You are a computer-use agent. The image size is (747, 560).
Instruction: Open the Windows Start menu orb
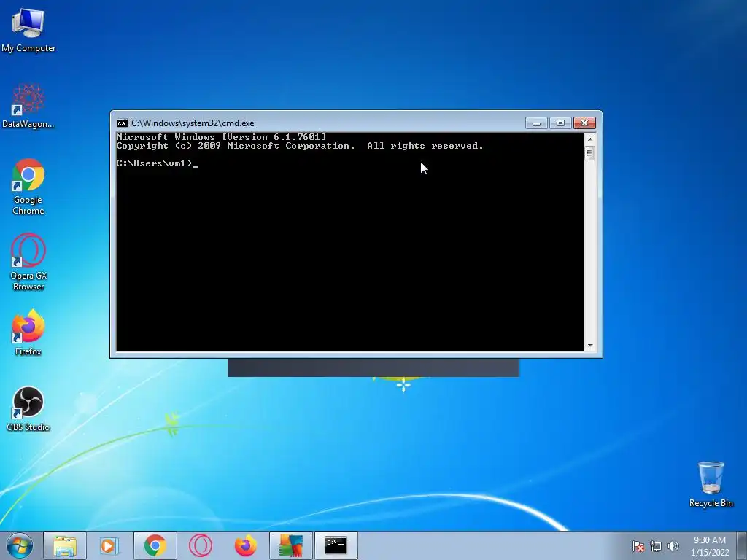click(20, 545)
